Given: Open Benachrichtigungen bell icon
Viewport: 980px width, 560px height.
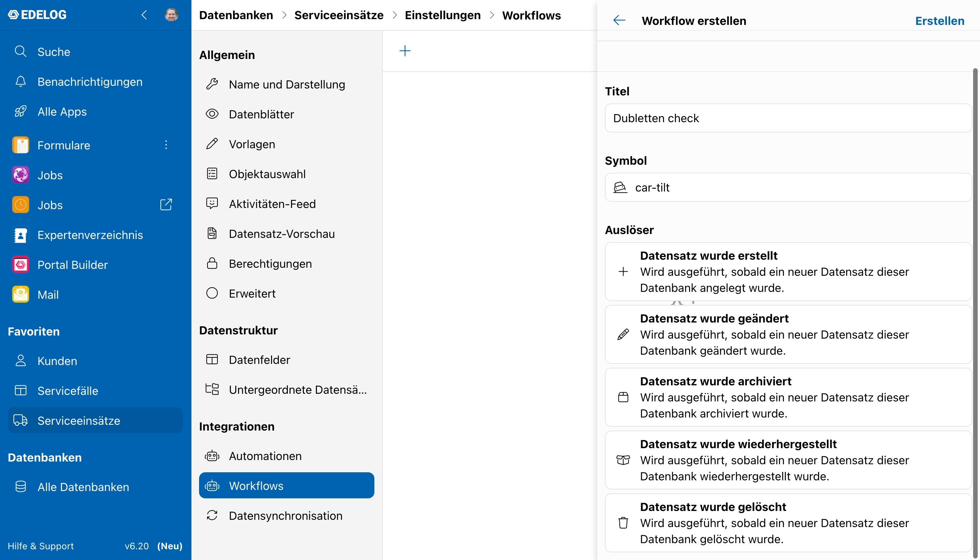Looking at the screenshot, I should pos(20,82).
